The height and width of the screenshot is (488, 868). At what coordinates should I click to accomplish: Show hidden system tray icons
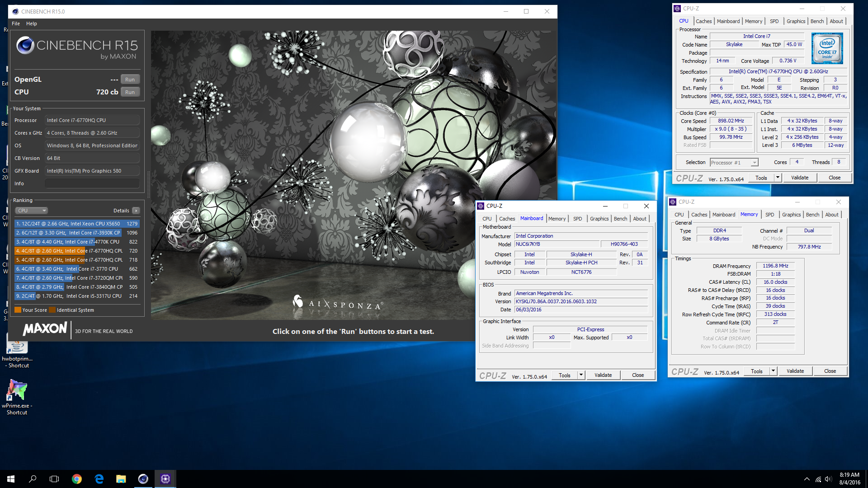(x=807, y=479)
